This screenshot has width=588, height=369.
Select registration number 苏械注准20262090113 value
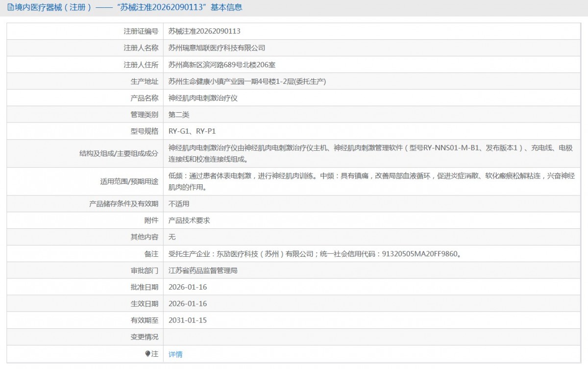pyautogui.click(x=204, y=31)
